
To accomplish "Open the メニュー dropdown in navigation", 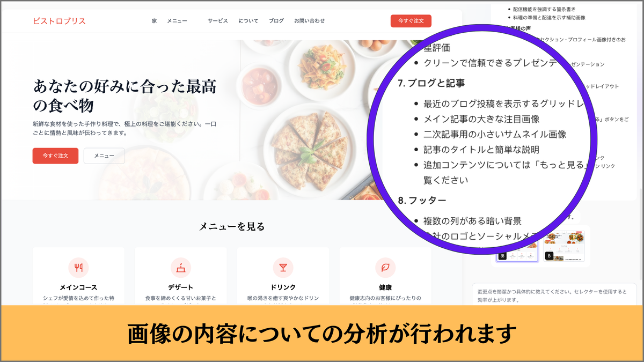I will [177, 21].
